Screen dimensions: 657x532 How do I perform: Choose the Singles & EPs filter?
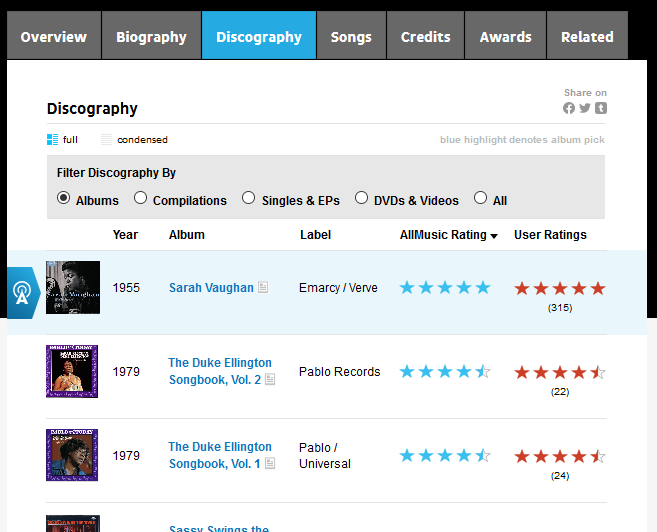pyautogui.click(x=249, y=199)
